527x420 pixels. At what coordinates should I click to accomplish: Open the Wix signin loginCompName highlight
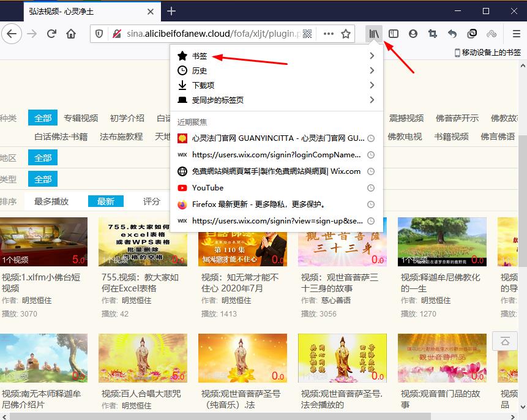click(276, 155)
